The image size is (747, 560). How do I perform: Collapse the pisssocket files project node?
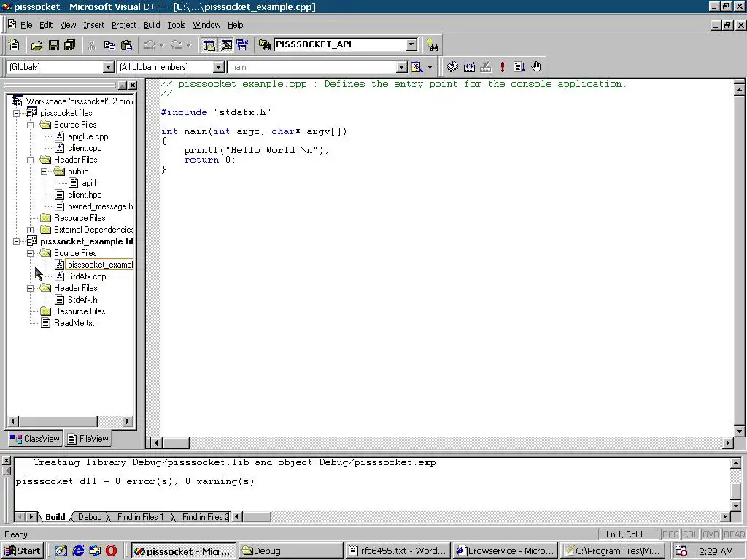(x=17, y=113)
